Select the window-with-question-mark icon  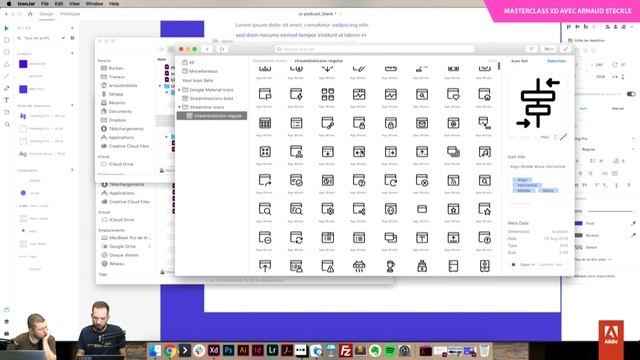click(359, 180)
